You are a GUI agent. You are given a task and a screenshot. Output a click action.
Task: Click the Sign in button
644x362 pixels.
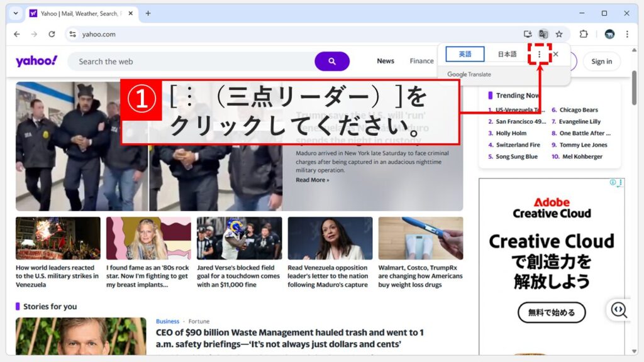[x=602, y=61]
